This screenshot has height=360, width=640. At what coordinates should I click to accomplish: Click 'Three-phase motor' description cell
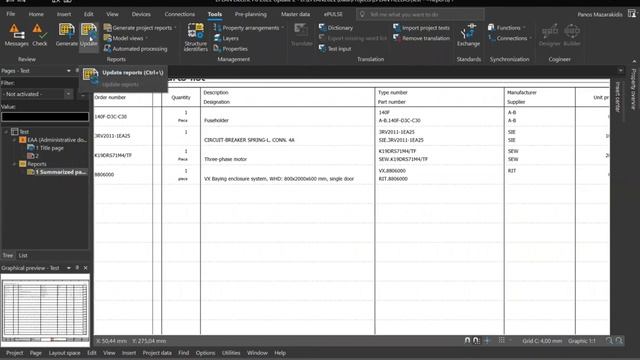pos(225,159)
